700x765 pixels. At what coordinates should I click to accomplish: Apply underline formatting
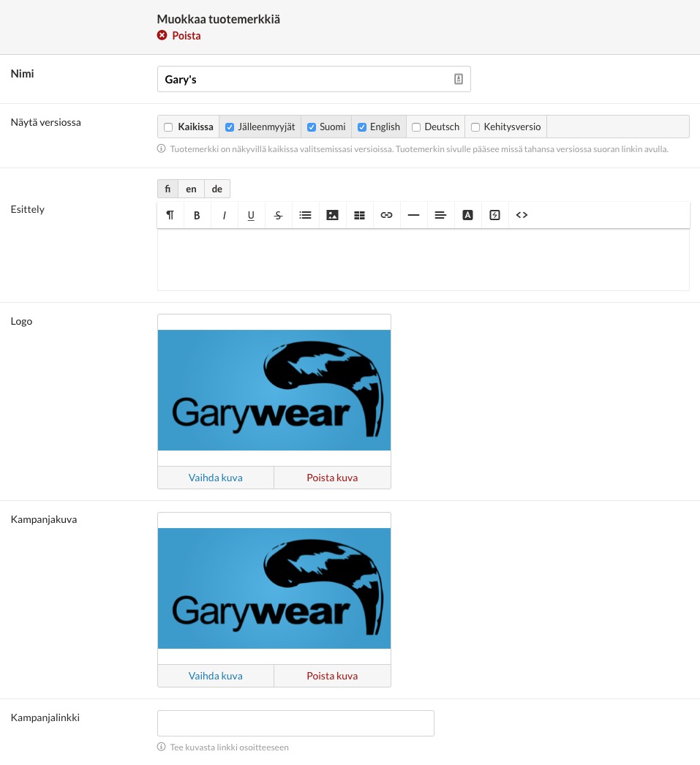pyautogui.click(x=251, y=215)
